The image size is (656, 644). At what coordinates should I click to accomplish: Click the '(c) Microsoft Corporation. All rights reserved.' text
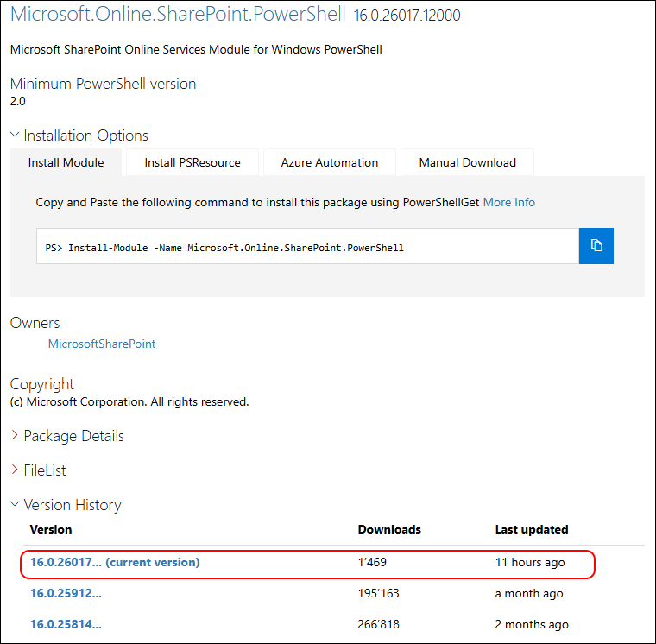[129, 401]
